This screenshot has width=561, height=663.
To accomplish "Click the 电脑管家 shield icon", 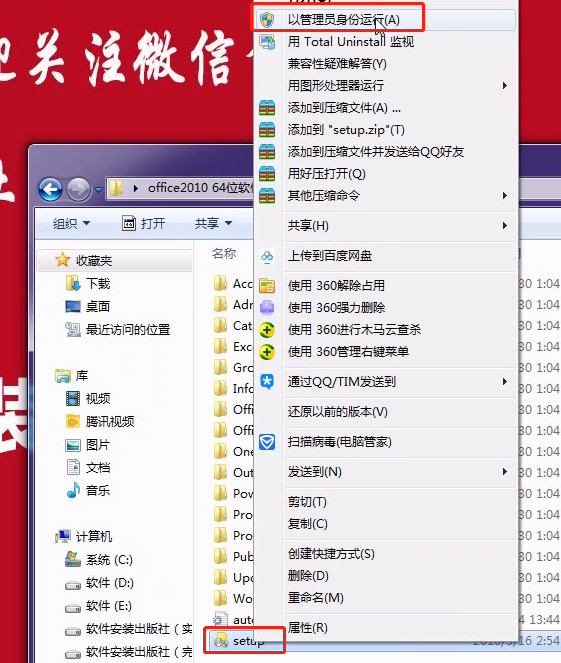I will [x=267, y=442].
